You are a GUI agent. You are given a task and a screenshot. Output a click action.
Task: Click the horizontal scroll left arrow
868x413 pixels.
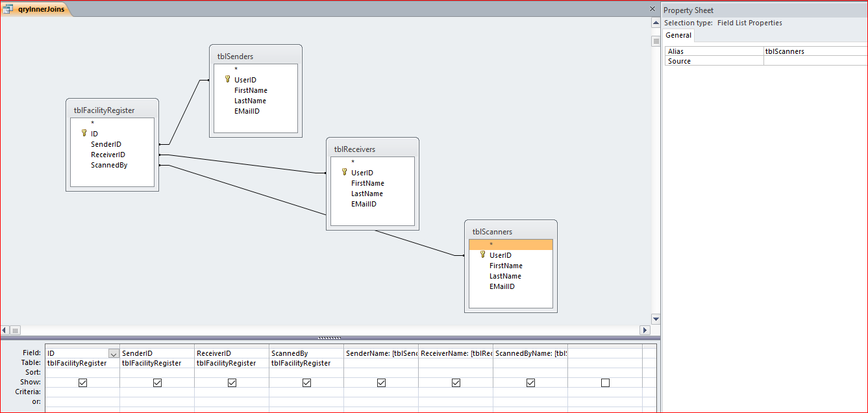(5, 330)
